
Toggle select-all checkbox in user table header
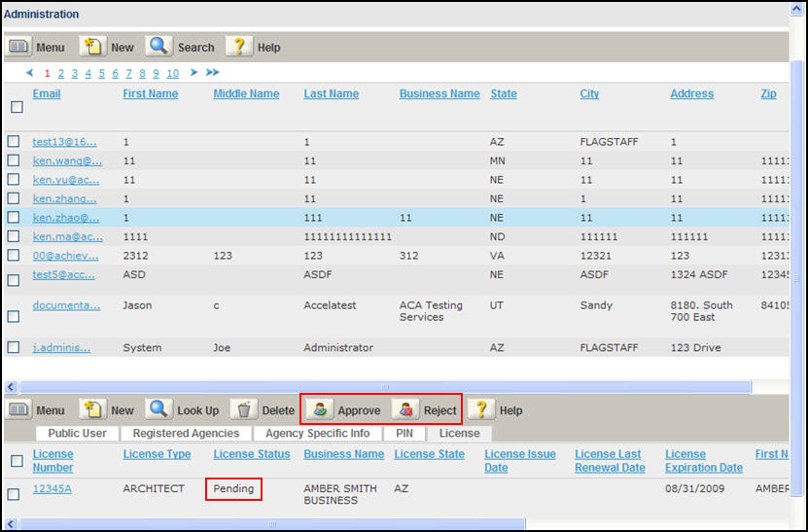tap(16, 107)
